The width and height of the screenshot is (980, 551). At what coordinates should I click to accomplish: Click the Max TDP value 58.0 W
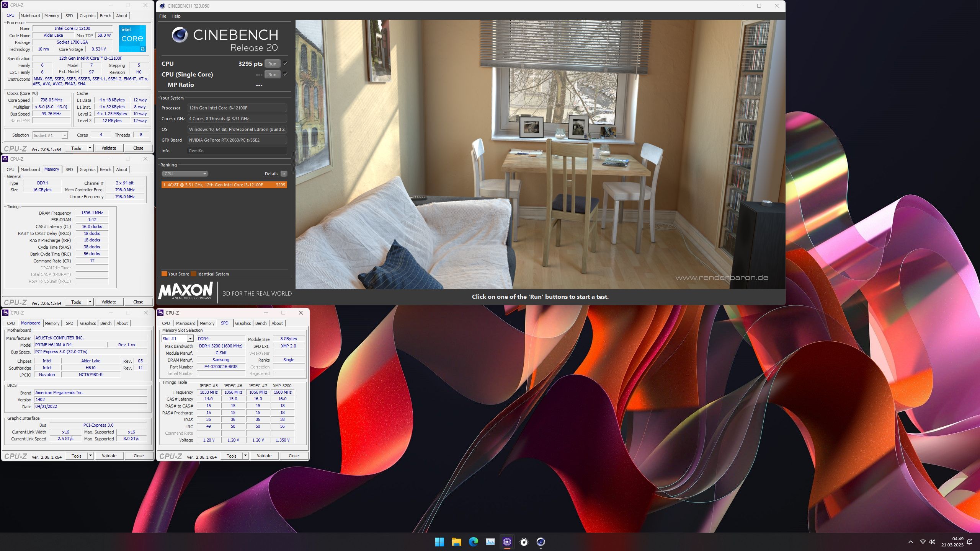(x=104, y=35)
